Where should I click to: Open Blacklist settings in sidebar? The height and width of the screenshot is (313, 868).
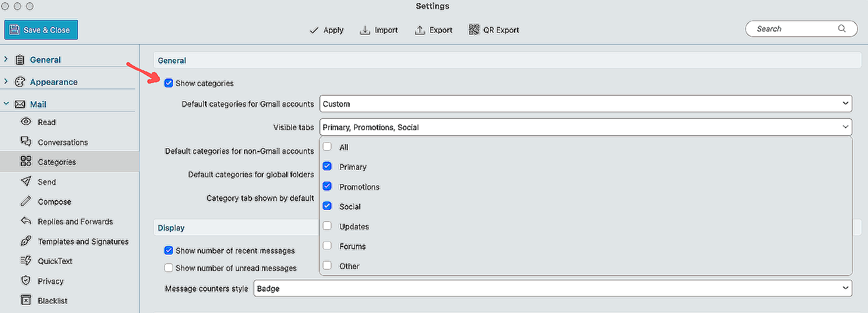click(x=52, y=301)
